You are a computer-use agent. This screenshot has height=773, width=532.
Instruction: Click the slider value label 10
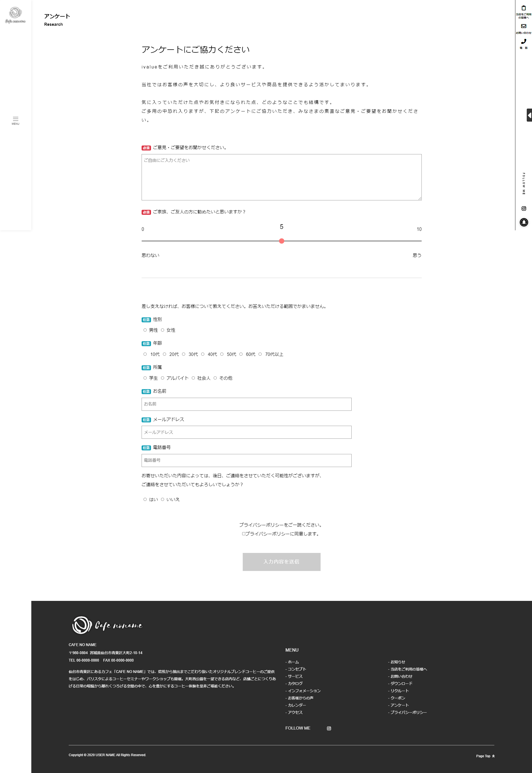coord(419,229)
